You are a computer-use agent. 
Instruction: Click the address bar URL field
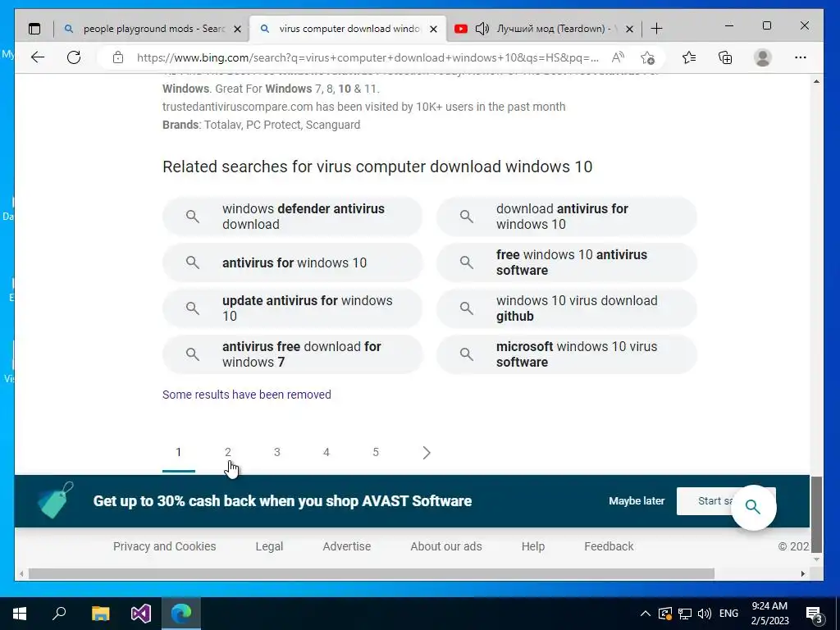367,57
